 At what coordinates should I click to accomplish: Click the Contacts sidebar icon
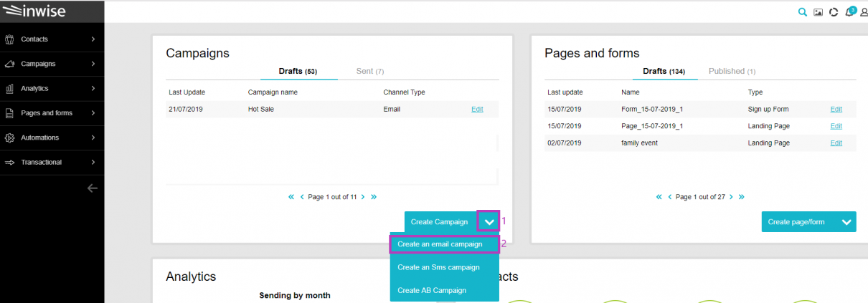click(9, 39)
